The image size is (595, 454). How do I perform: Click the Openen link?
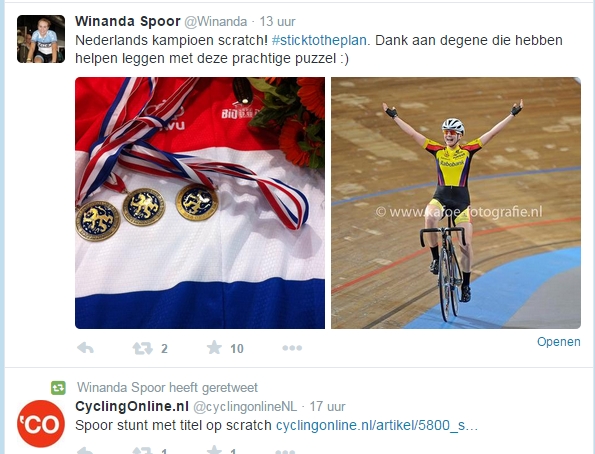559,342
